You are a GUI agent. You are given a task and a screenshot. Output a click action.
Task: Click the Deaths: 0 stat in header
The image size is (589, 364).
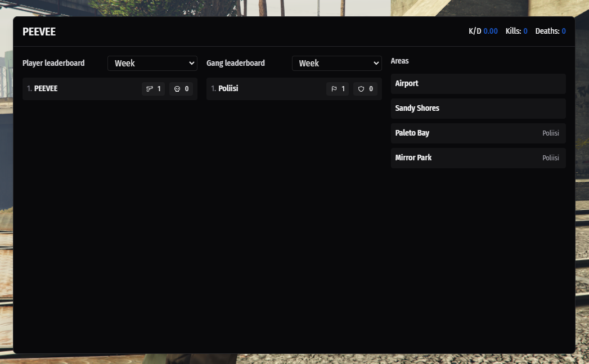tap(550, 31)
